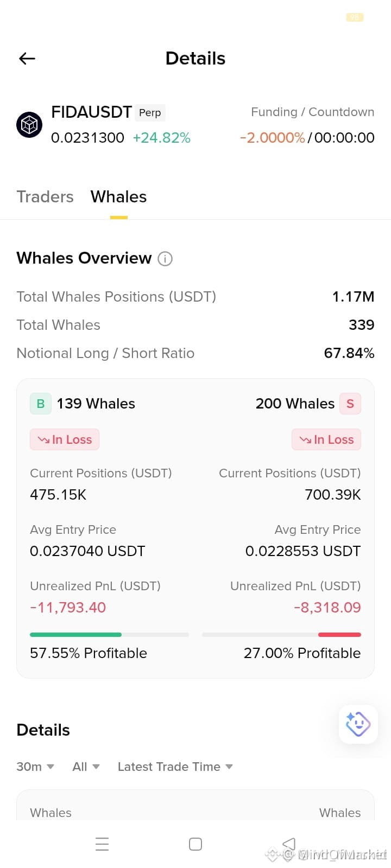The image size is (391, 868).
Task: Tap the FIDAUSDT coin logo
Action: coord(29,125)
